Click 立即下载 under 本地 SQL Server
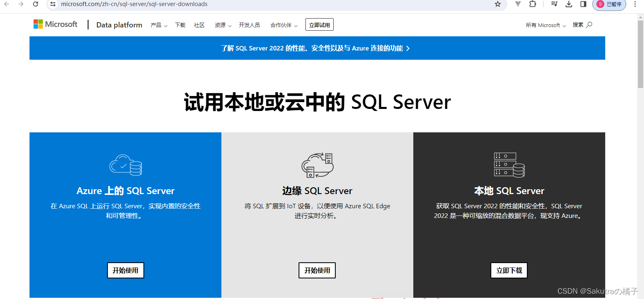The image size is (644, 299). click(509, 270)
